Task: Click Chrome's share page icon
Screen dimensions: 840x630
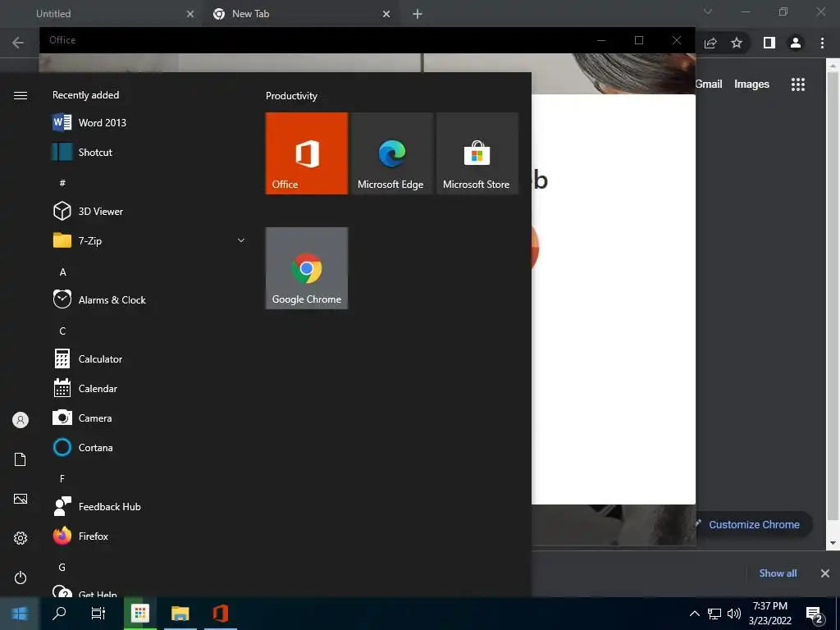Action: tap(710, 43)
